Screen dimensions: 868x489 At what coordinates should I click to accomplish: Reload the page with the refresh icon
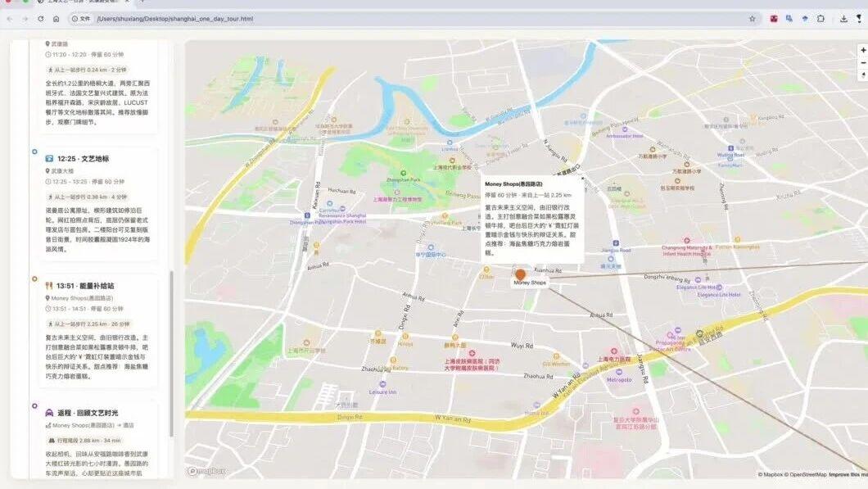40,19
